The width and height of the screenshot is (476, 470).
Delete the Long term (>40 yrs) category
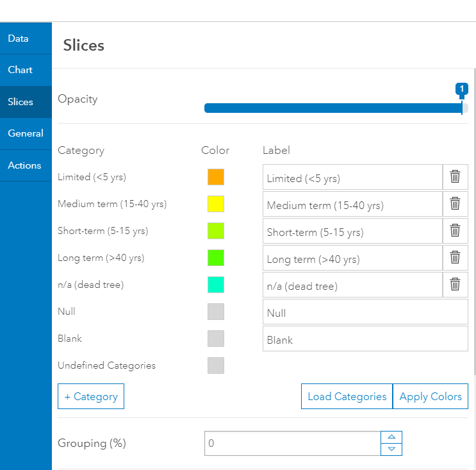pyautogui.click(x=455, y=258)
